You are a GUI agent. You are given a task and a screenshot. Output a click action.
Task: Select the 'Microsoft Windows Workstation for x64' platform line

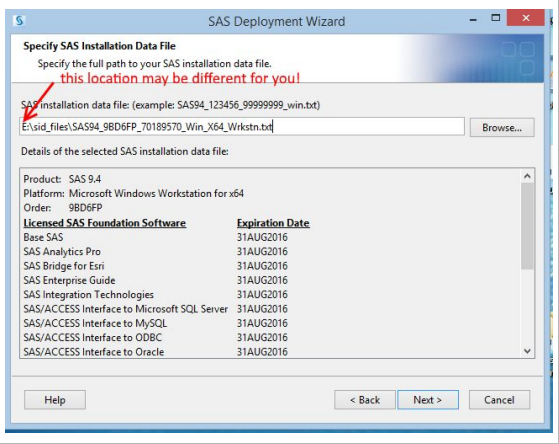pos(134,193)
